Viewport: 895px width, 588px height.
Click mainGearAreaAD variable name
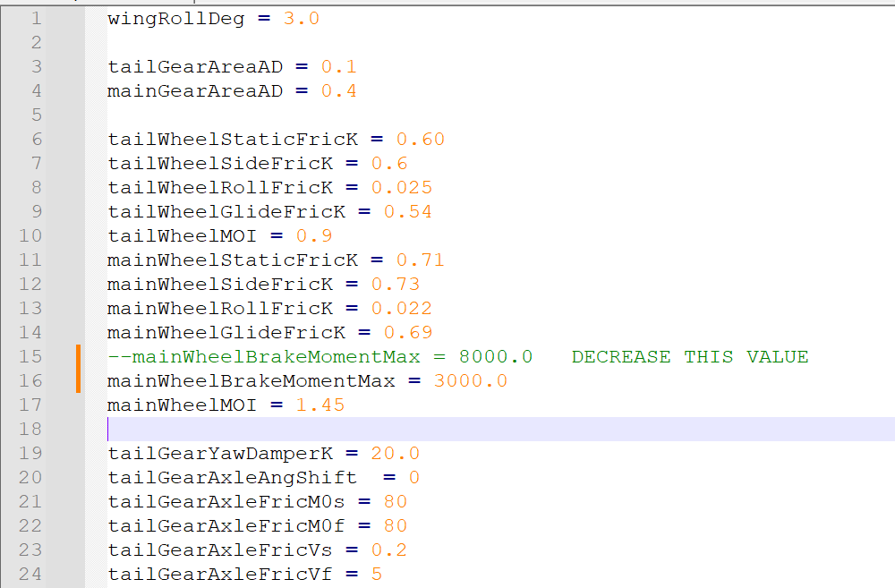coord(195,90)
